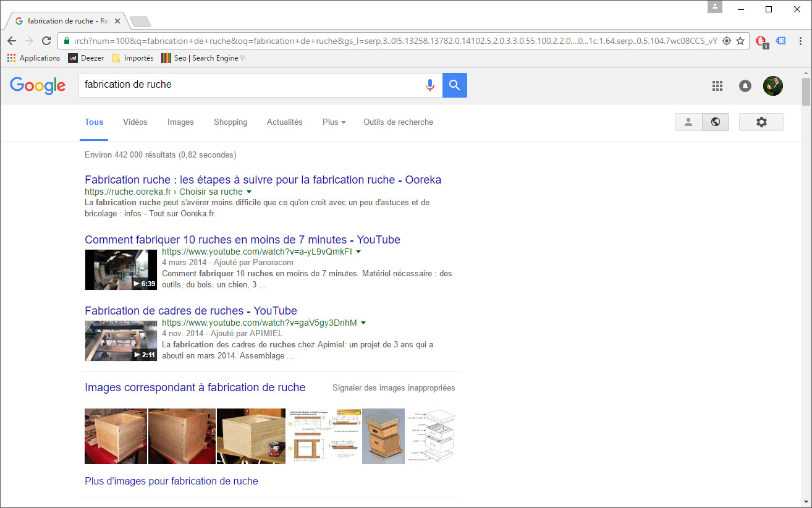Switch to private results view
This screenshot has height=508, width=812.
688,122
